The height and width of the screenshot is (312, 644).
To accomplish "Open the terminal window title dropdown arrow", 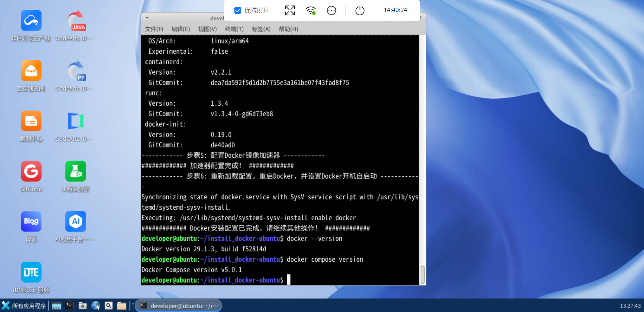I will pos(147,18).
